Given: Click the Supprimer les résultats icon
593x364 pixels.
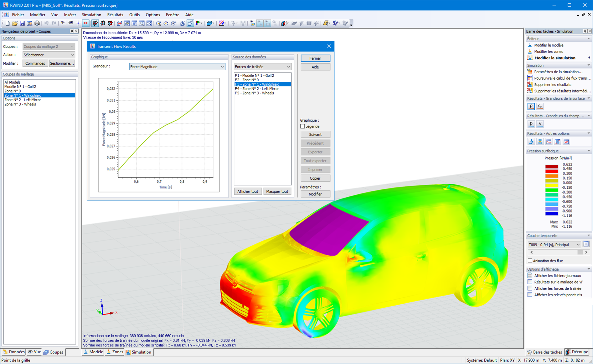Looking at the screenshot, I should coord(530,84).
